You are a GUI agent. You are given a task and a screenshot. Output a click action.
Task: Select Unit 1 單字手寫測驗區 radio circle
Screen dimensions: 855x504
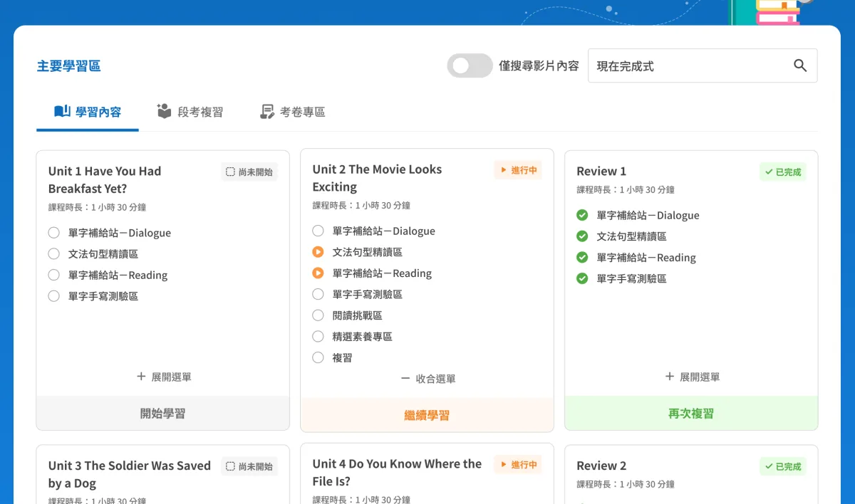click(x=53, y=296)
